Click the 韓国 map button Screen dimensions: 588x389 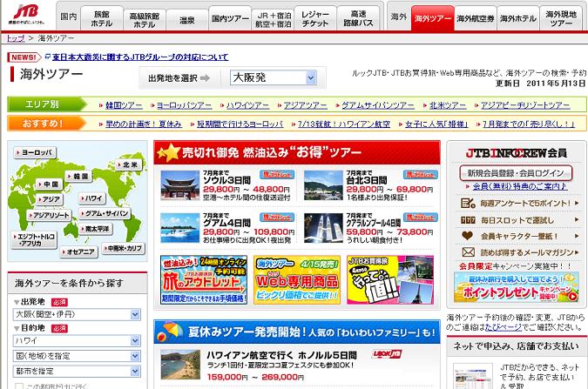(x=78, y=176)
